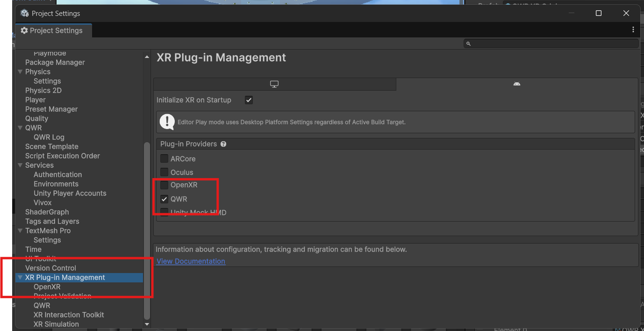Open the three-dot window options menu

[633, 29]
